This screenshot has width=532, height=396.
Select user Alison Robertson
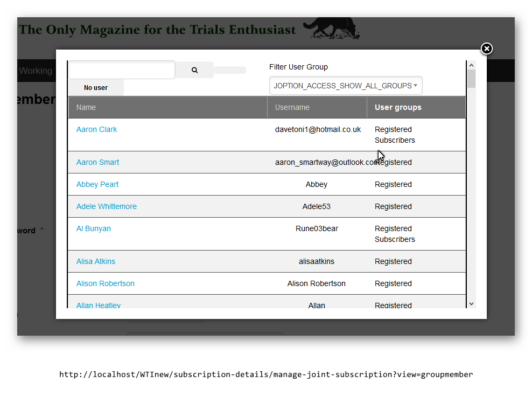105,283
